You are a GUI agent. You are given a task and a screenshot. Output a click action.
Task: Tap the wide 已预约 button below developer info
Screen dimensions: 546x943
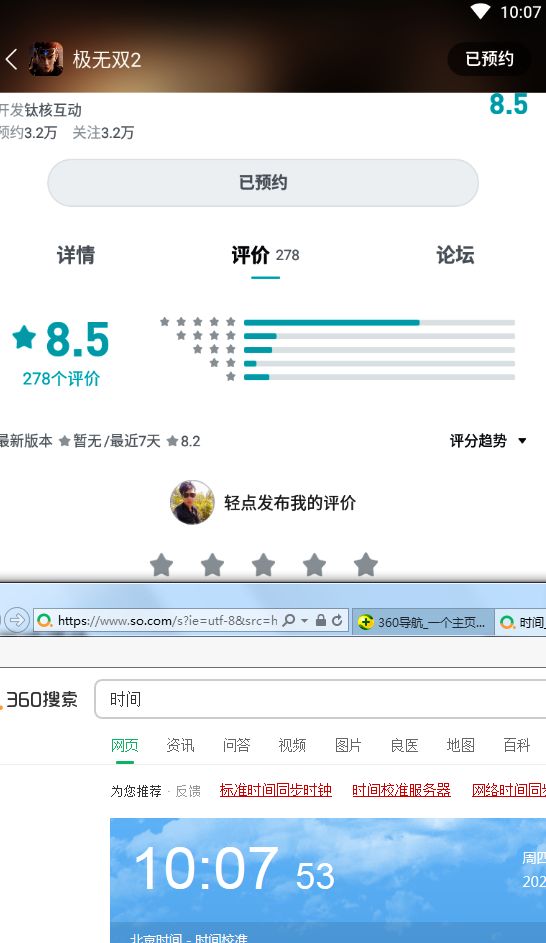[x=263, y=183]
